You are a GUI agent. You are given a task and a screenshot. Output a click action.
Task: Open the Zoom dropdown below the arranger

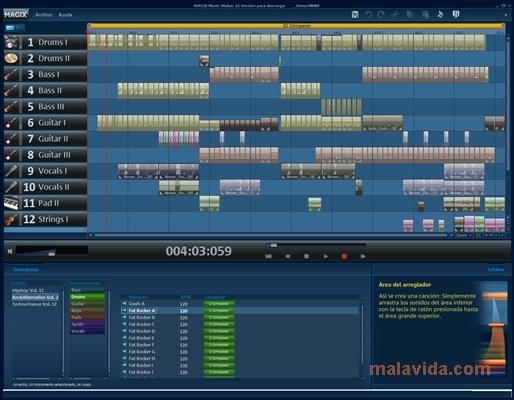click(x=464, y=235)
